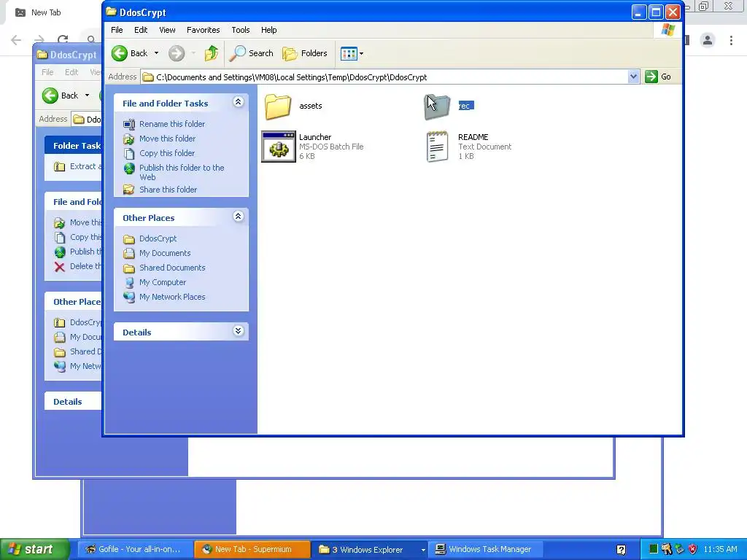Open the browser three-dot menu
The height and width of the screenshot is (560, 747).
pyautogui.click(x=731, y=41)
